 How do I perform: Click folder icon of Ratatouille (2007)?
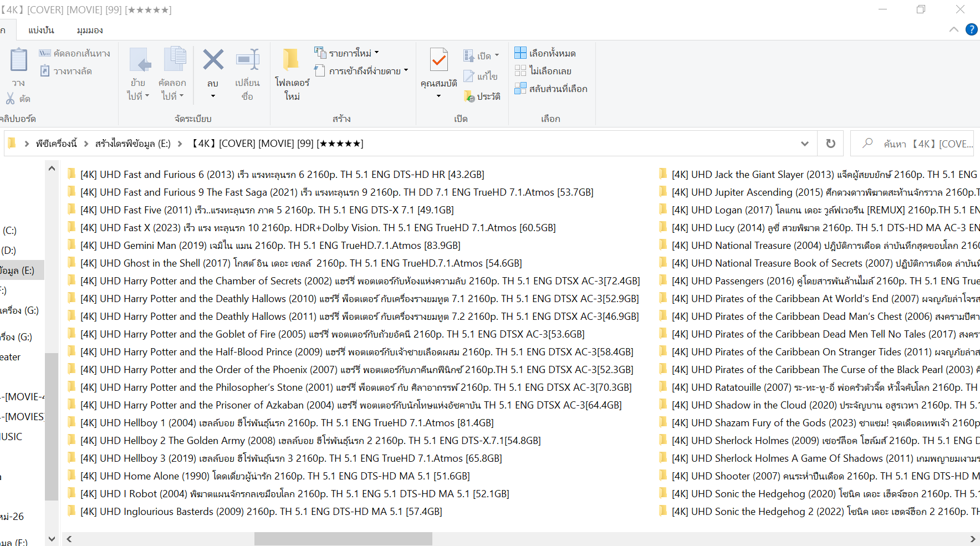[662, 387]
